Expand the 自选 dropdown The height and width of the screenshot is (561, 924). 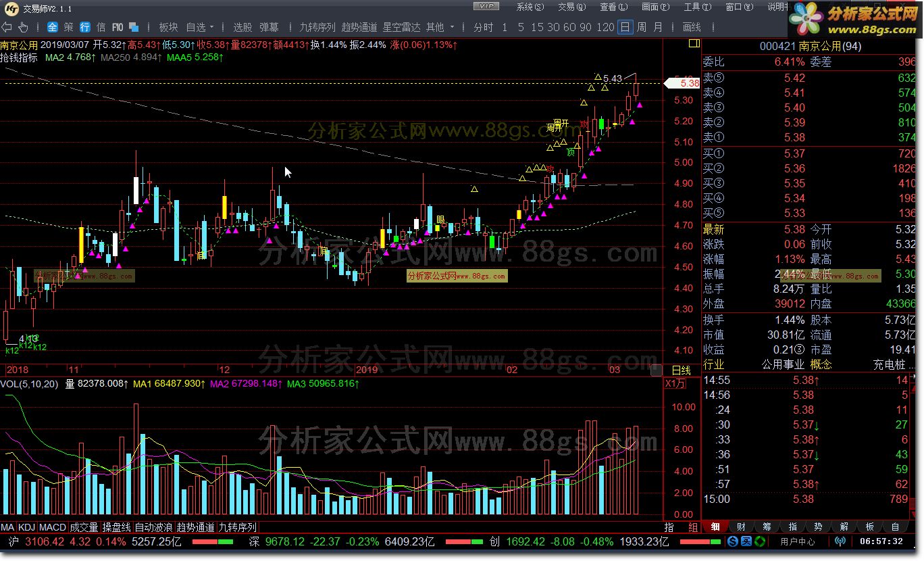200,27
